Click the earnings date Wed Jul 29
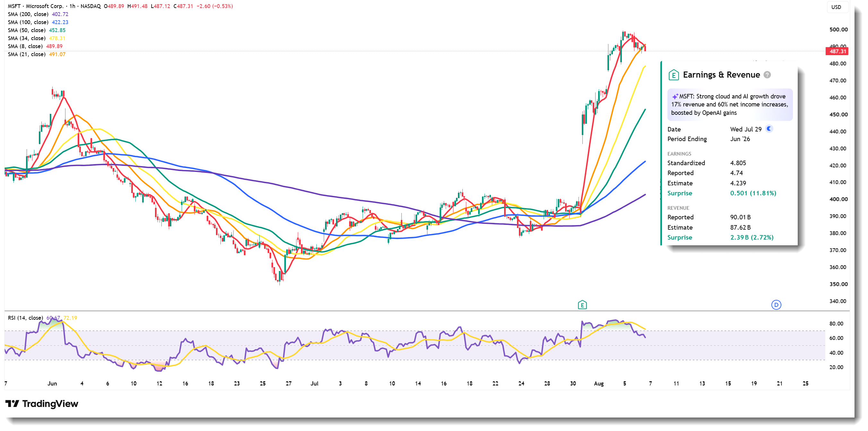This screenshot has width=868, height=431. [x=746, y=129]
